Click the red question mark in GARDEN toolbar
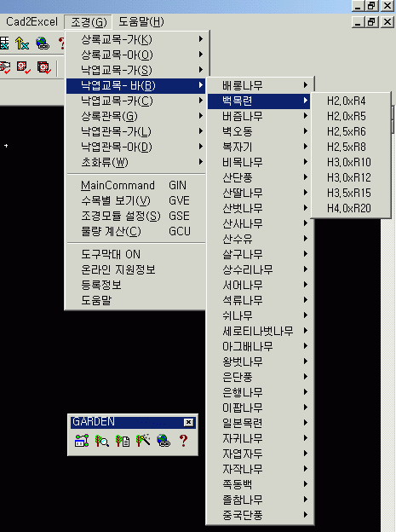Viewport: 396px width, 532px height. [183, 441]
